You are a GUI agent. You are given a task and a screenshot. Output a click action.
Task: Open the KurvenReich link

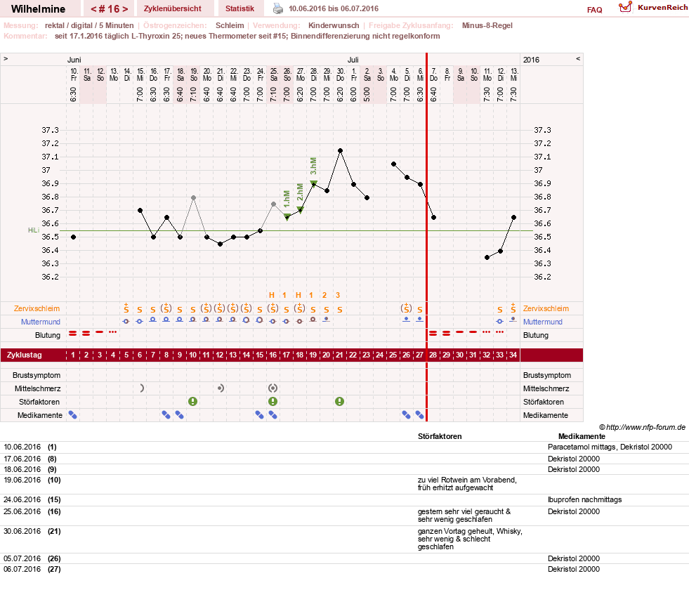point(662,8)
